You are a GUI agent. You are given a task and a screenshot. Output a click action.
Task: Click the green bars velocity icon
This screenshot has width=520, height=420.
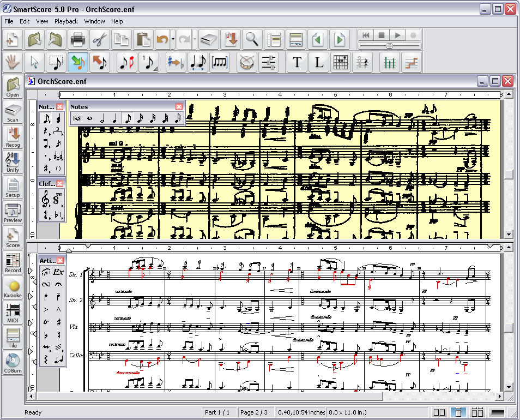coord(389,62)
